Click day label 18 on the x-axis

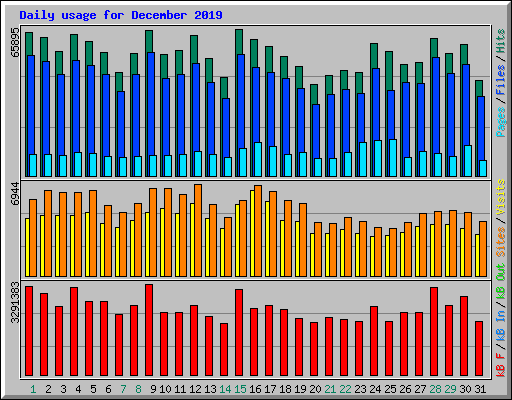(285, 389)
